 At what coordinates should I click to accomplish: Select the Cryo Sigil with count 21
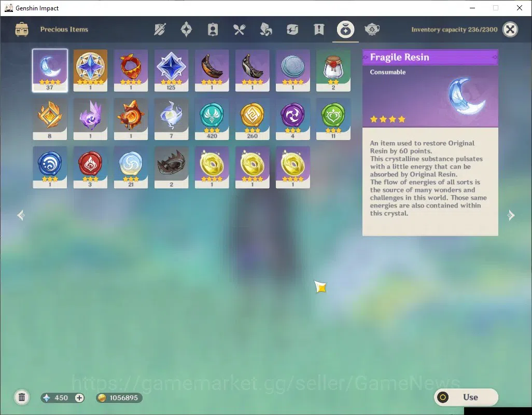[x=131, y=167]
